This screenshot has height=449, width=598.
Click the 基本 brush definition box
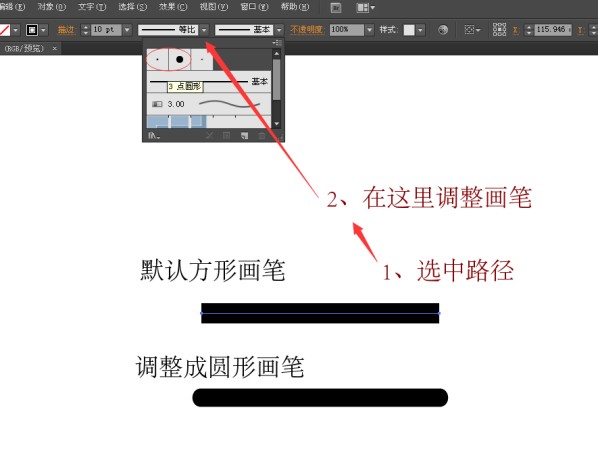(x=244, y=30)
